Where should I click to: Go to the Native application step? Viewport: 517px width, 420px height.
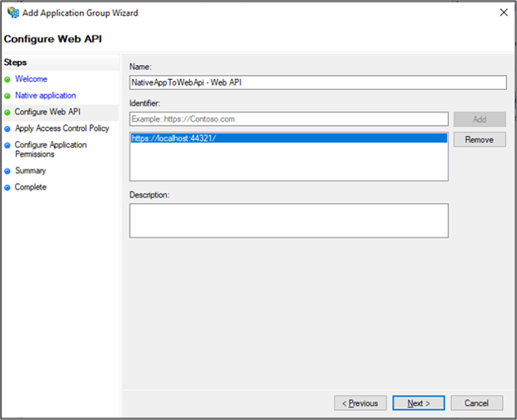pyautogui.click(x=45, y=96)
